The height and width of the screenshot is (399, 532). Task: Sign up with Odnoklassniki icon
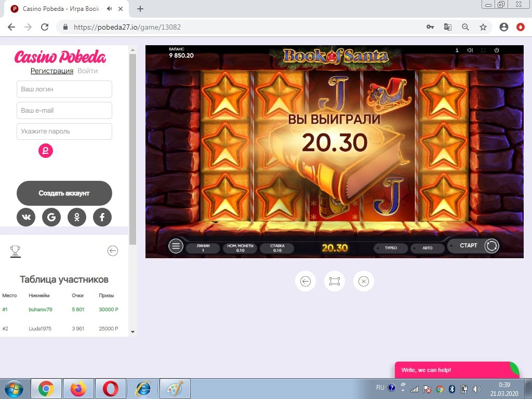(77, 217)
